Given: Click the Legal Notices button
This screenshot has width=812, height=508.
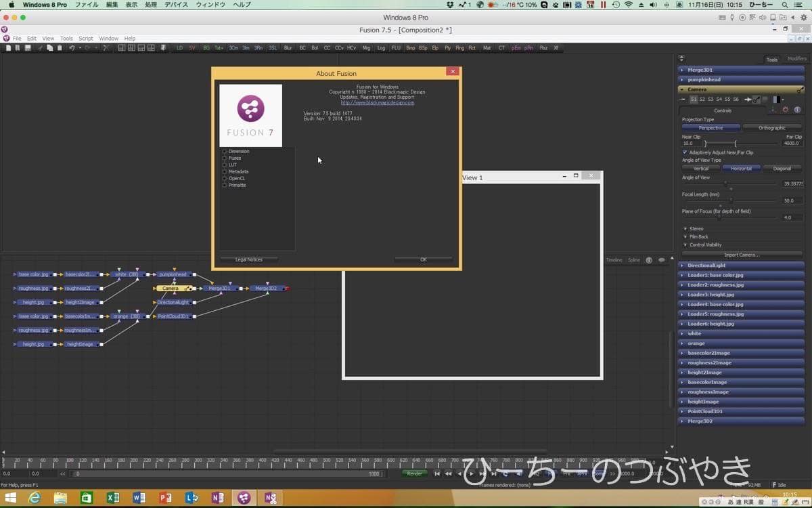Looking at the screenshot, I should click(248, 259).
